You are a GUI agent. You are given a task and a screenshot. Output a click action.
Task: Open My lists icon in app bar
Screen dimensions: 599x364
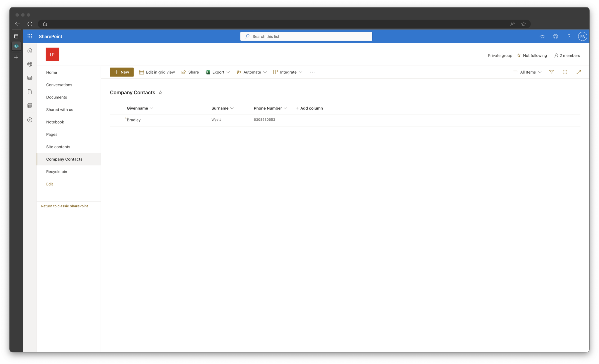(30, 105)
